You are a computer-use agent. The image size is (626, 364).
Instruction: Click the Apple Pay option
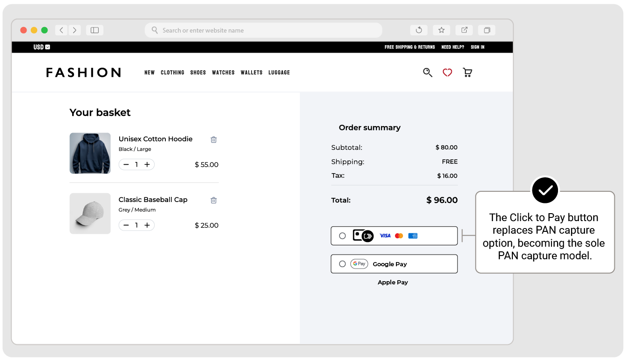click(393, 283)
